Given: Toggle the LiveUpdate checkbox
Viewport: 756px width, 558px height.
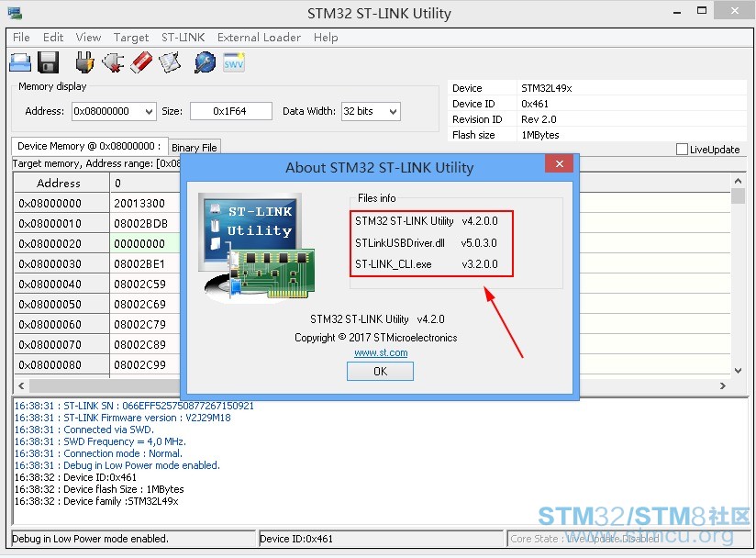Looking at the screenshot, I should point(682,149).
